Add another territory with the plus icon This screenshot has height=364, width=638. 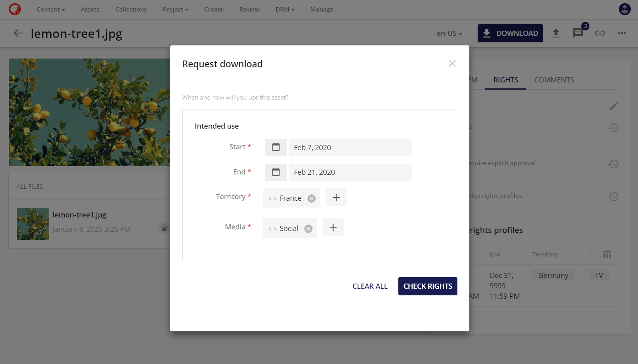coord(336,197)
